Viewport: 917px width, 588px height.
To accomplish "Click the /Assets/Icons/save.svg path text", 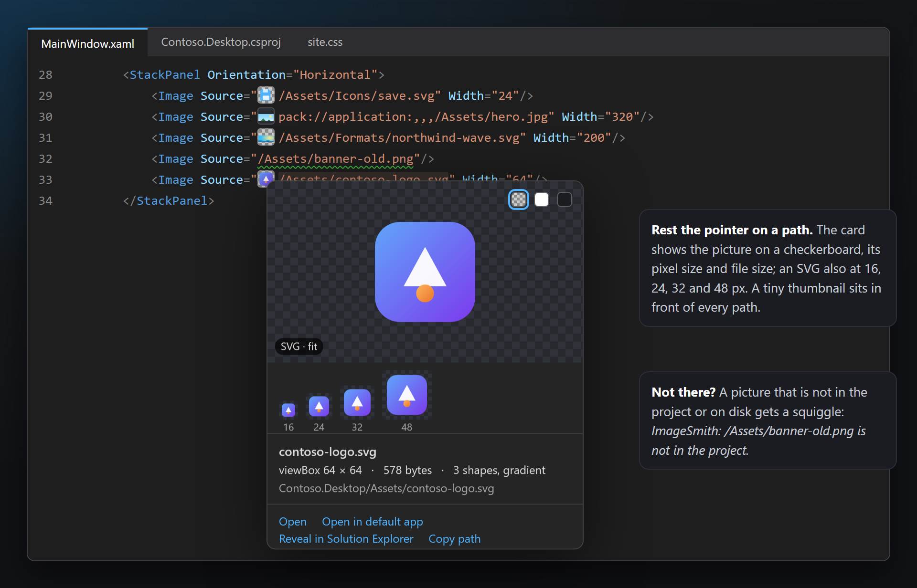I will tap(356, 95).
